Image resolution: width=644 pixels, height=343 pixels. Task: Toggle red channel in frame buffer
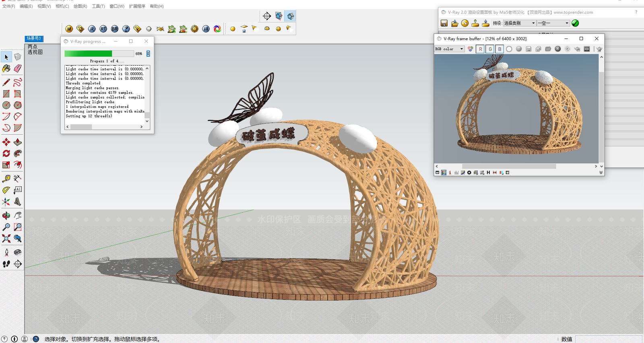point(480,49)
